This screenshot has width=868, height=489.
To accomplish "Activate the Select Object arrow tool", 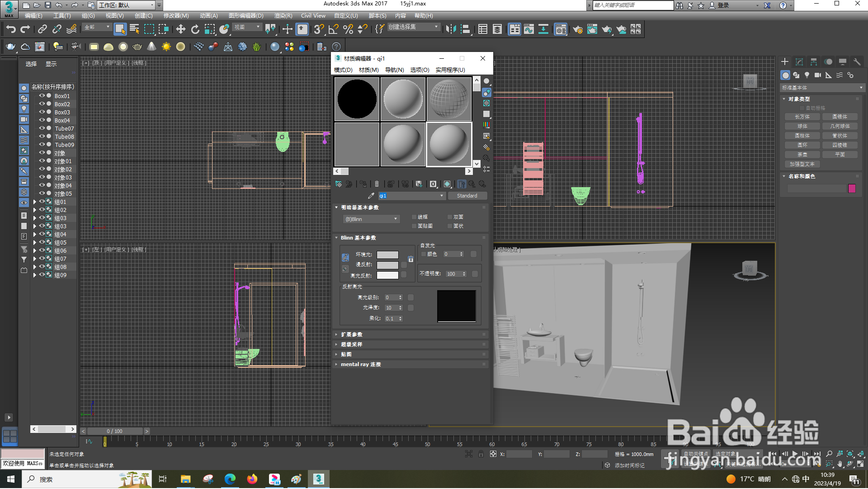I will tap(119, 29).
